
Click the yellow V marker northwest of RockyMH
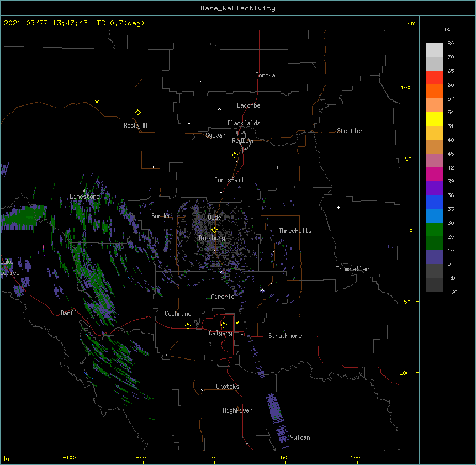tap(97, 102)
